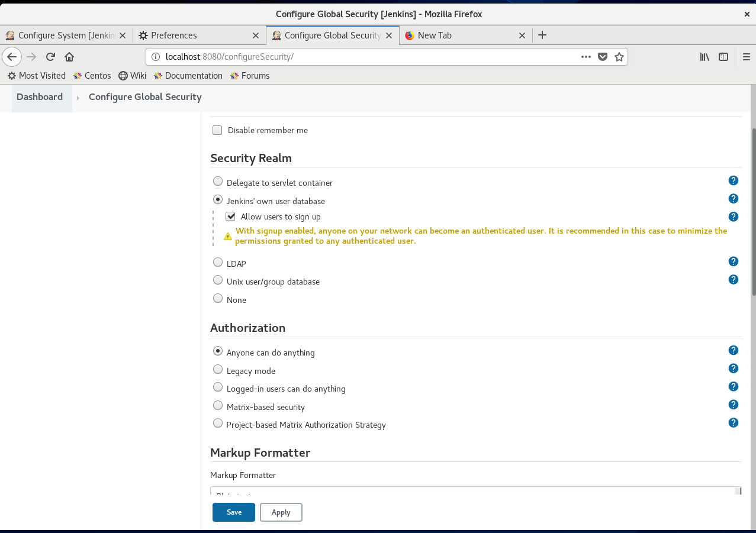The image size is (756, 533).
Task: Close the Configure System tab
Action: [123, 35]
